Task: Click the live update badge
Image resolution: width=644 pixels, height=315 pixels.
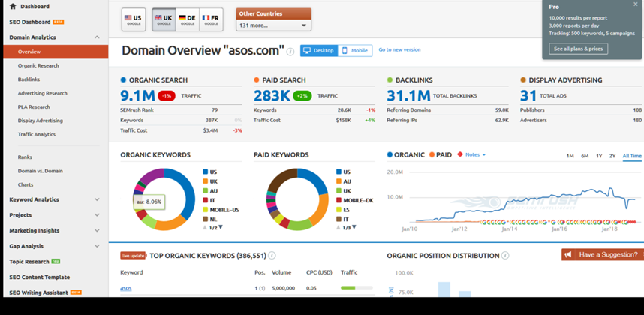Action: (x=133, y=256)
